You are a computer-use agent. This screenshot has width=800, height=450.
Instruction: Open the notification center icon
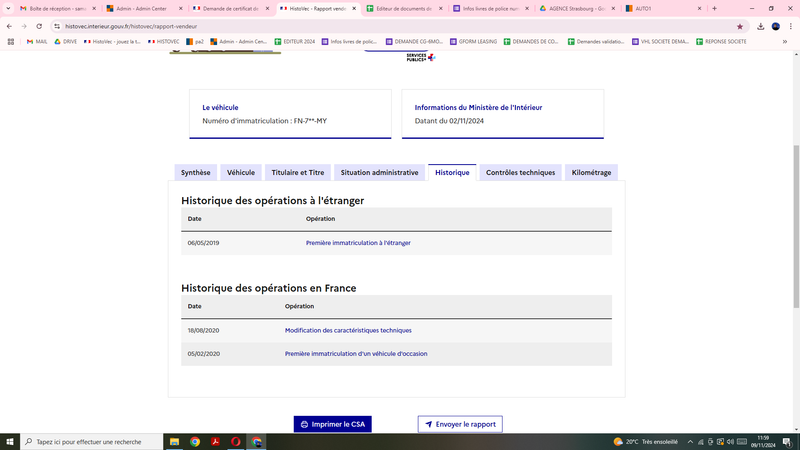click(x=787, y=442)
